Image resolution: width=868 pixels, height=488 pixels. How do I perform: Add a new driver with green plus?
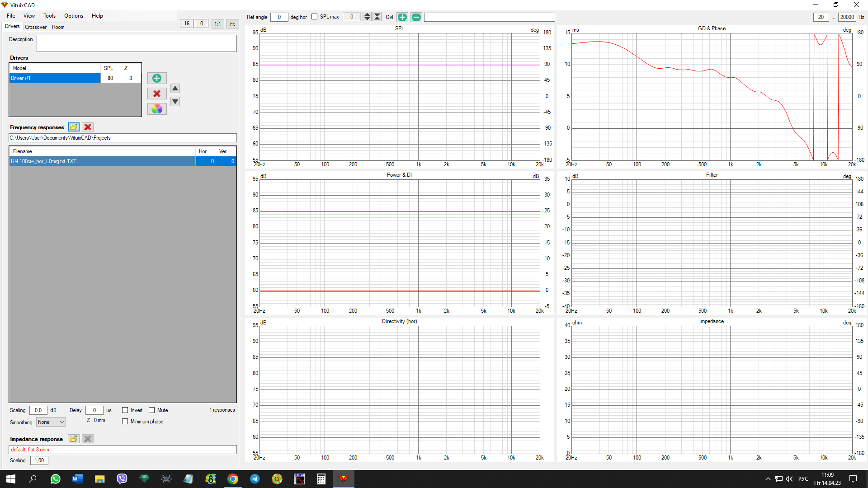click(x=157, y=78)
